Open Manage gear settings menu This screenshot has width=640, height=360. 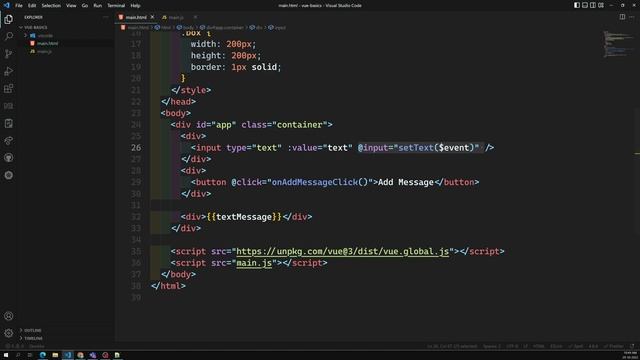tap(9, 333)
